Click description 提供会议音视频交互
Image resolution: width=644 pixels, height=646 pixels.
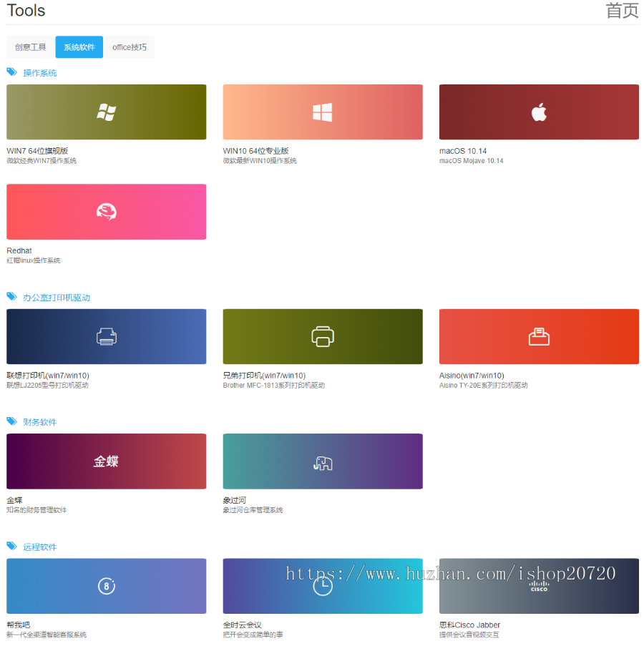pos(469,635)
